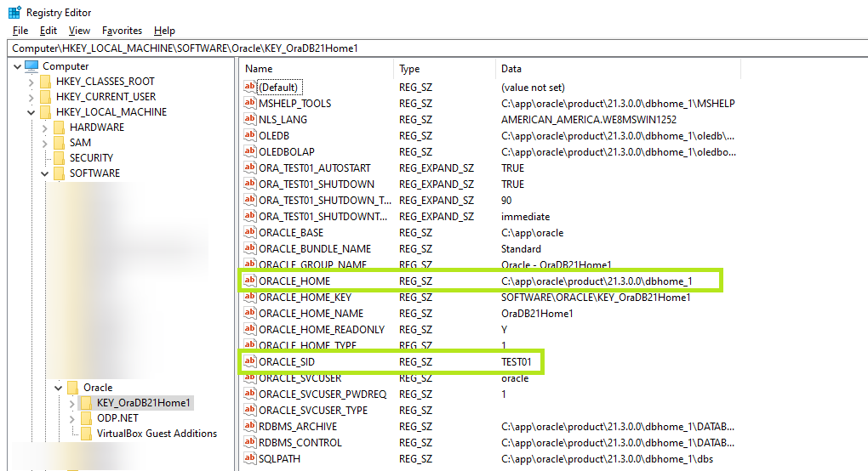Image resolution: width=868 pixels, height=471 pixels.
Task: Open the File menu
Action: point(20,31)
